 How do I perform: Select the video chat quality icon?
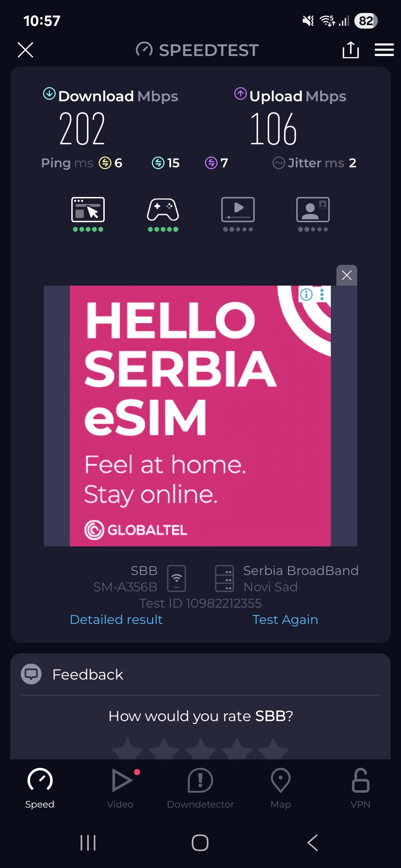(x=313, y=214)
